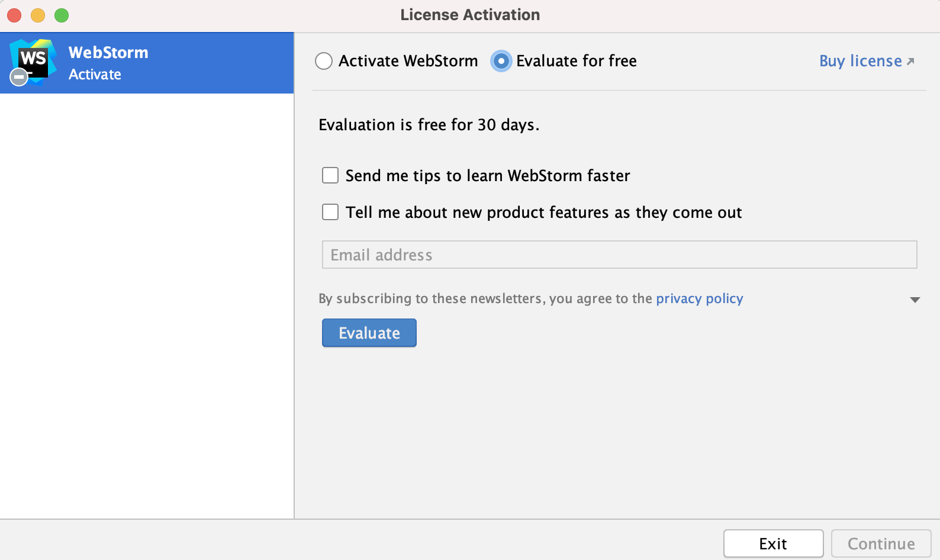Close the License Activation window with red button
This screenshot has height=560, width=940.
pyautogui.click(x=14, y=15)
